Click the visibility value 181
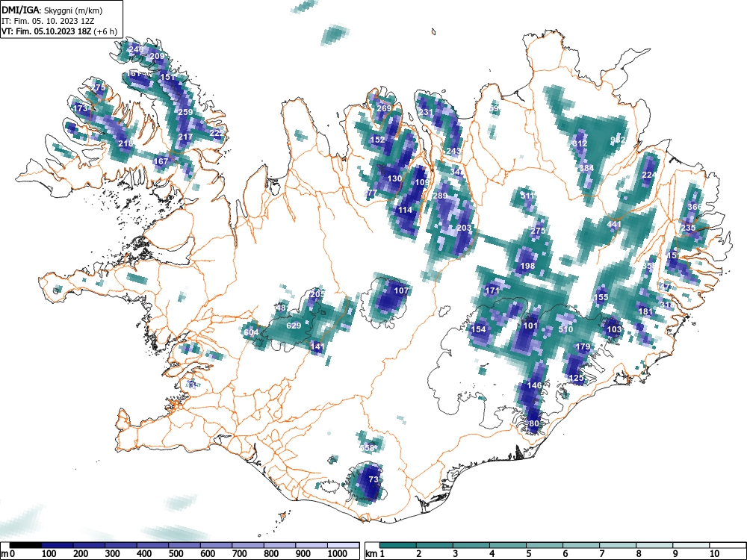747x560 pixels. (x=645, y=311)
